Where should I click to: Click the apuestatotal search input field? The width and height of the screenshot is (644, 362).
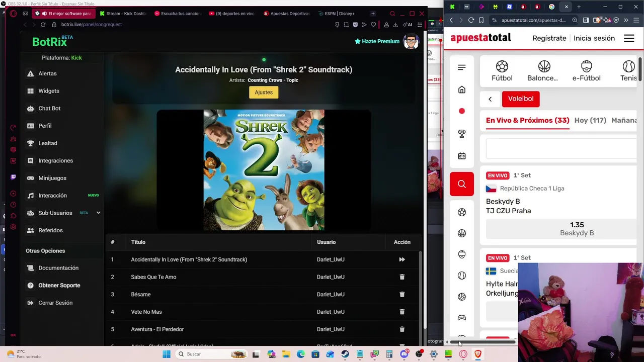pyautogui.click(x=561, y=149)
